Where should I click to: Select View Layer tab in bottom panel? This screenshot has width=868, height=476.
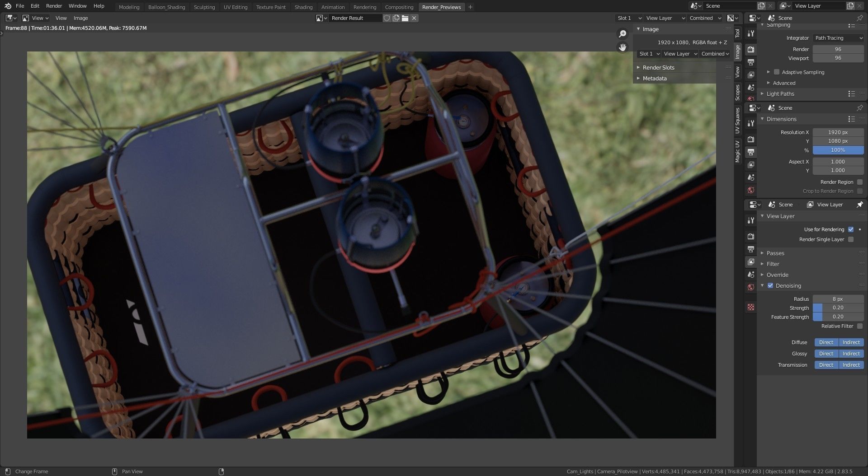[751, 261]
